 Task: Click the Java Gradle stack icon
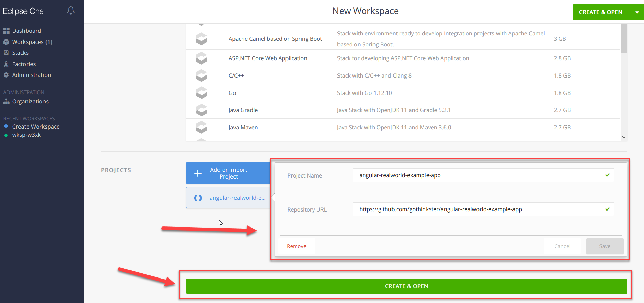(x=201, y=110)
